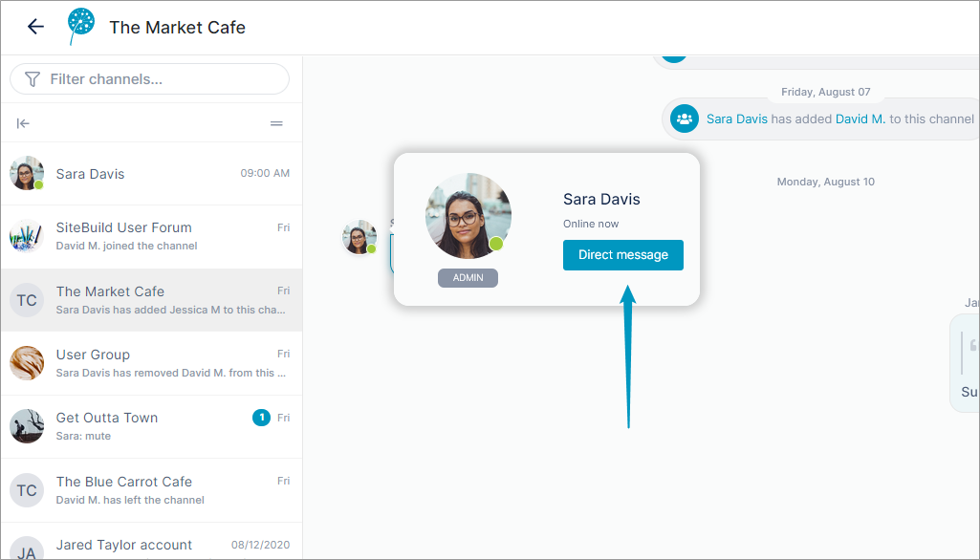Click the dandelion logo of The Market Cafe
The height and width of the screenshot is (560, 980).
81,26
